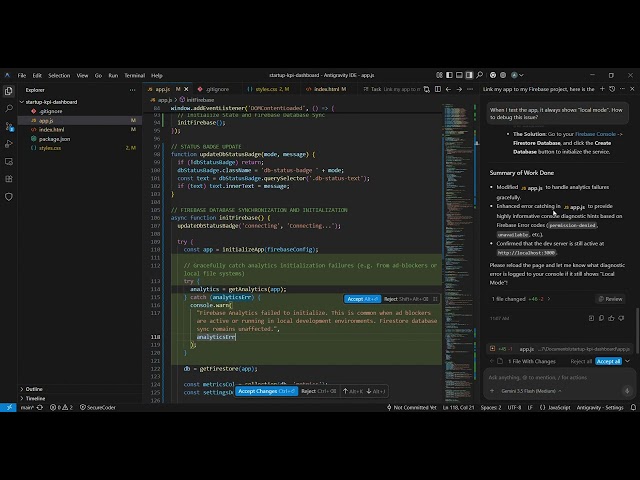The height and width of the screenshot is (480, 640).
Task: Open the Accept all dropdown arrow
Action: coord(627,361)
